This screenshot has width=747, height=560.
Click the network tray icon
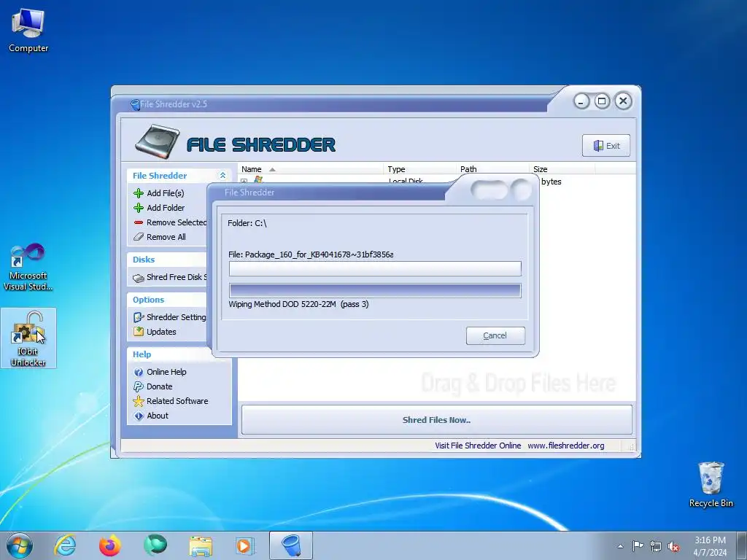pos(656,546)
